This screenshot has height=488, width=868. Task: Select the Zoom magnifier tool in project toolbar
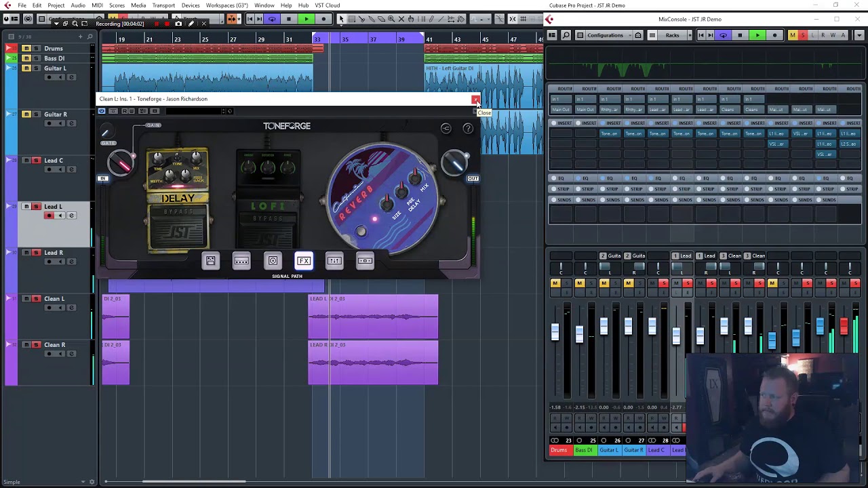click(x=391, y=19)
